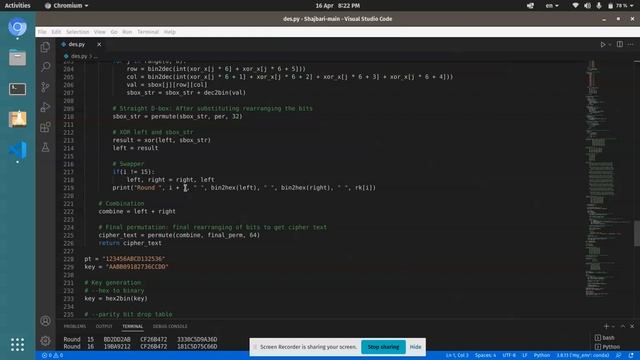Expand run options arrow beside play icon

(610, 44)
